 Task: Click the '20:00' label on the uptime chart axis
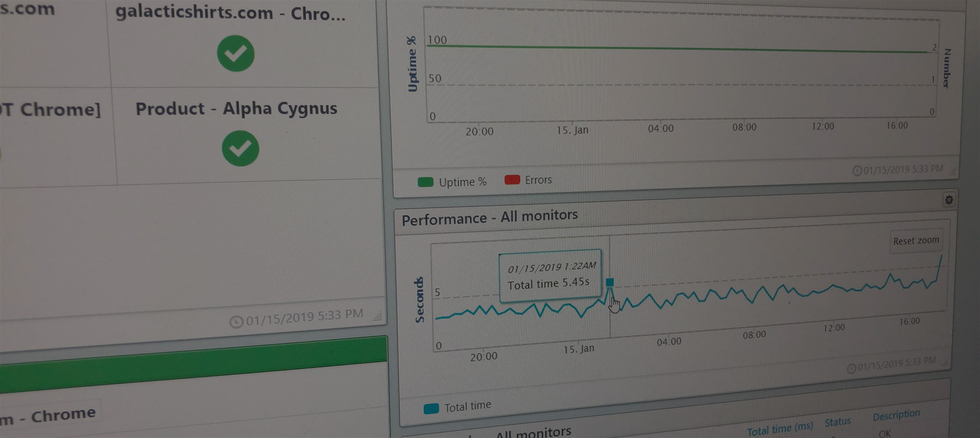[479, 131]
